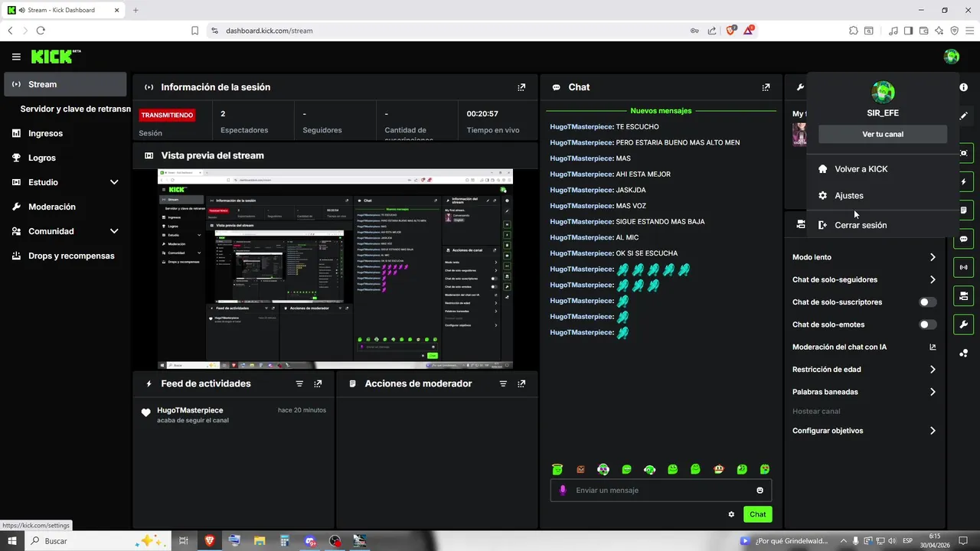
Task: Open Configurar objetivos options
Action: [x=864, y=431]
